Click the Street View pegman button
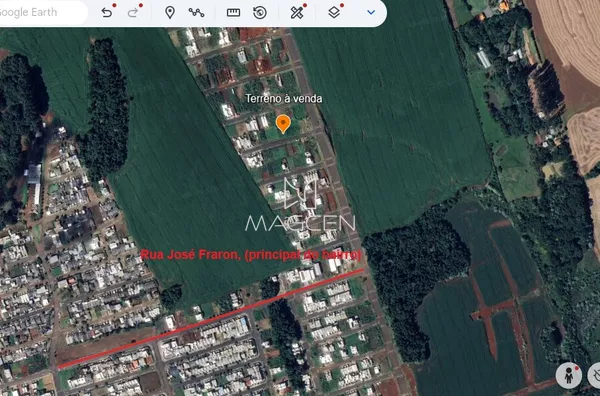Image resolution: width=600 pixels, height=396 pixels. pos(569,375)
